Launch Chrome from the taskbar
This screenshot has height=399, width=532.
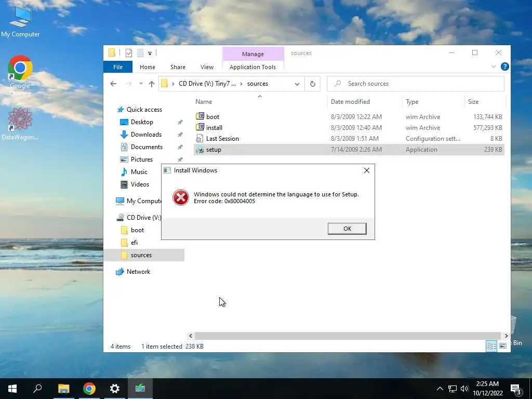coord(89,389)
